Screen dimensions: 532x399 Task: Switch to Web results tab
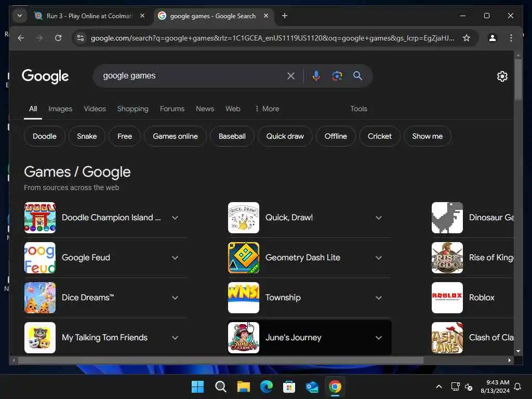(233, 109)
